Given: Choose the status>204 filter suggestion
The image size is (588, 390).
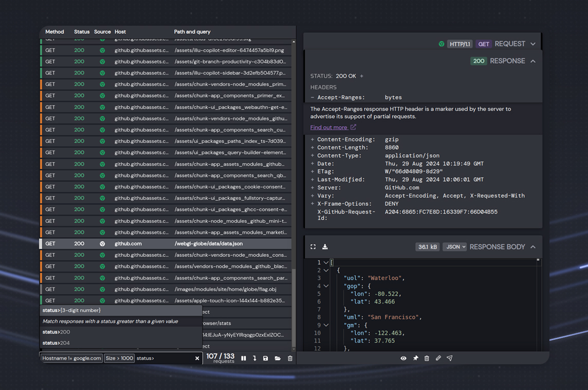Looking at the screenshot, I should point(57,343).
